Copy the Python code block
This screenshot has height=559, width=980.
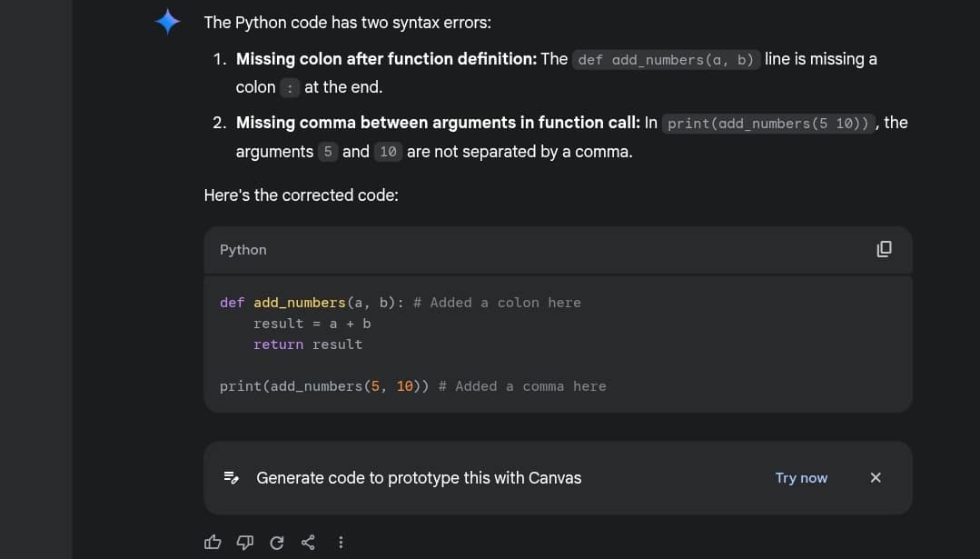click(884, 249)
